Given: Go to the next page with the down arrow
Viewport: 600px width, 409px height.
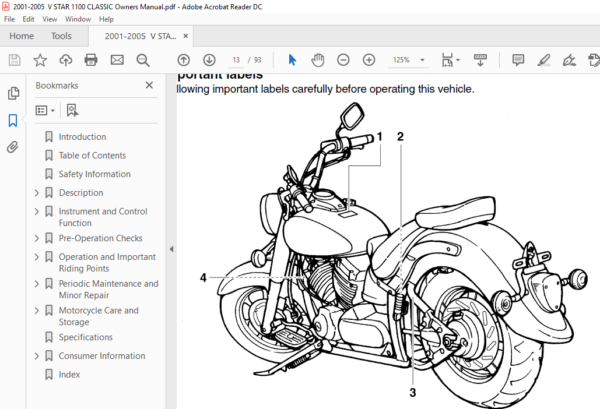Looking at the screenshot, I should 209,60.
